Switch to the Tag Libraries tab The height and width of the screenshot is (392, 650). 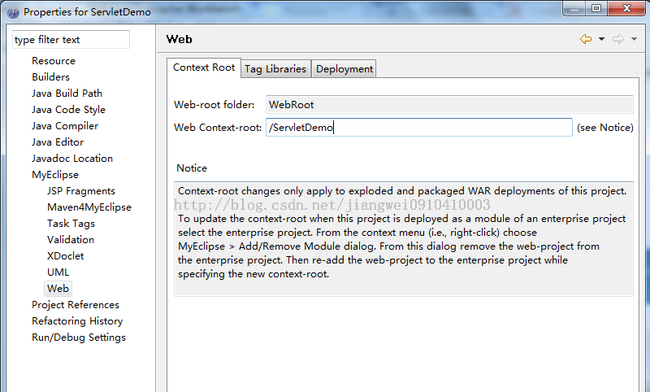pos(275,69)
